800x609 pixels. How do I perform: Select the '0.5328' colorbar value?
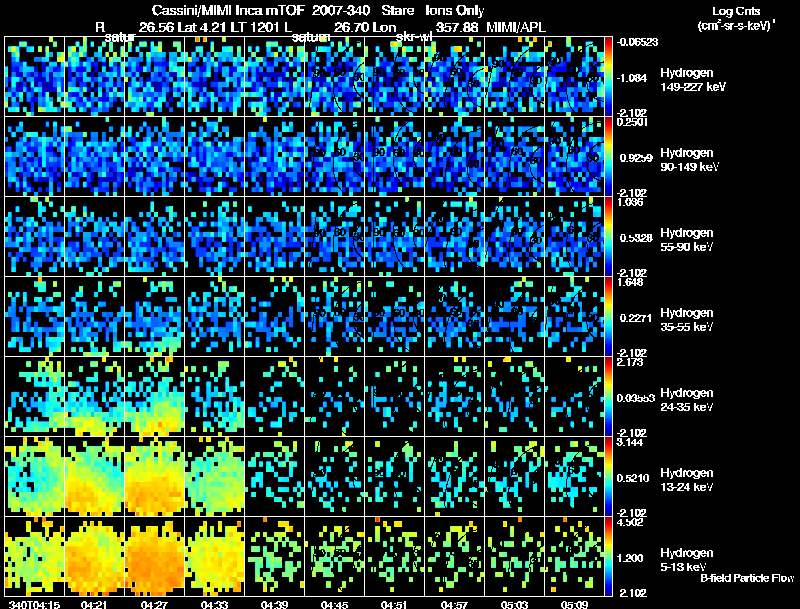tap(636, 238)
